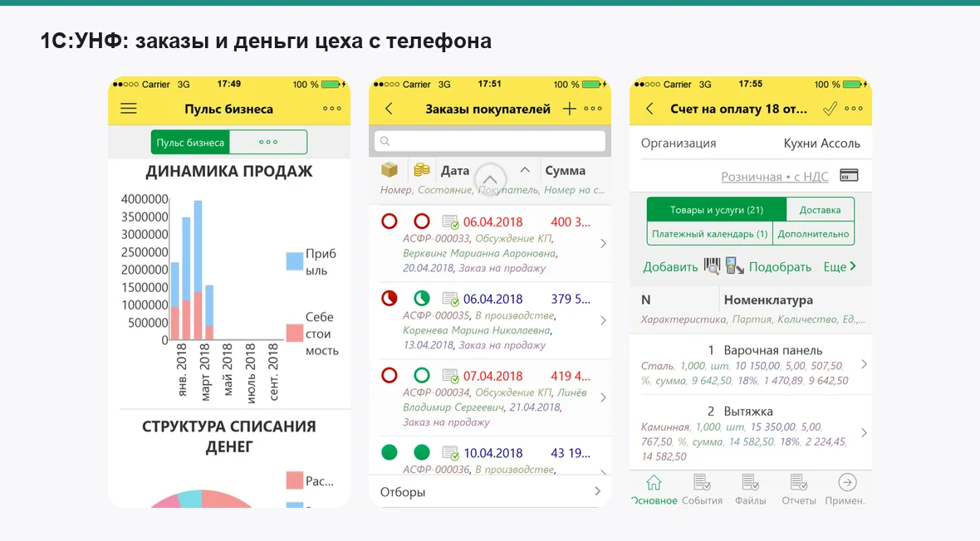
Task: Open order АСФР-000033 with its chevron
Action: 603,244
